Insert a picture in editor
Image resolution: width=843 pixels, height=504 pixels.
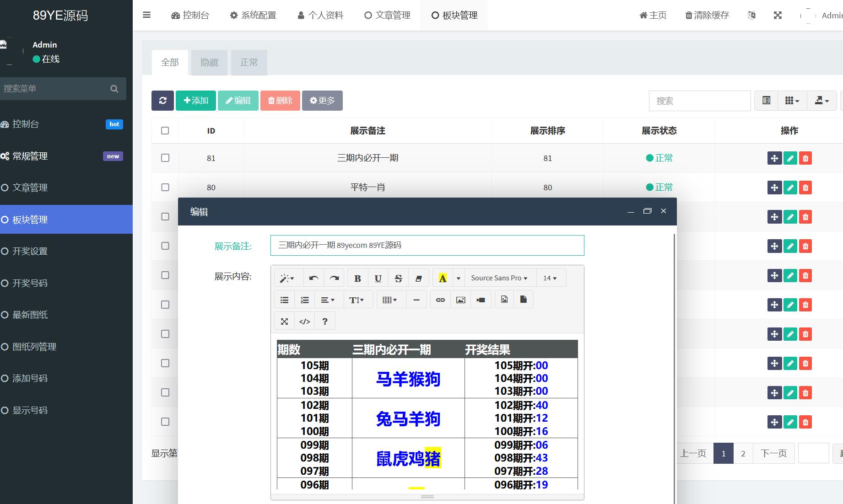click(x=460, y=300)
